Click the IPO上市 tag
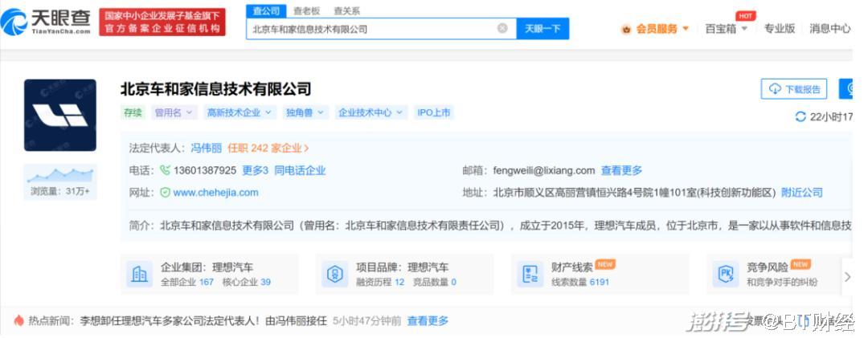The height and width of the screenshot is (338, 868). click(434, 112)
